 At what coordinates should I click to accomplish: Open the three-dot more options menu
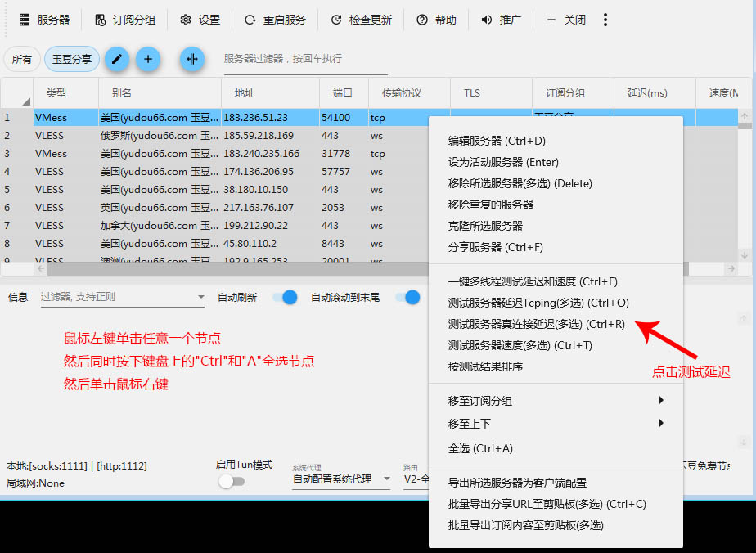pos(605,20)
